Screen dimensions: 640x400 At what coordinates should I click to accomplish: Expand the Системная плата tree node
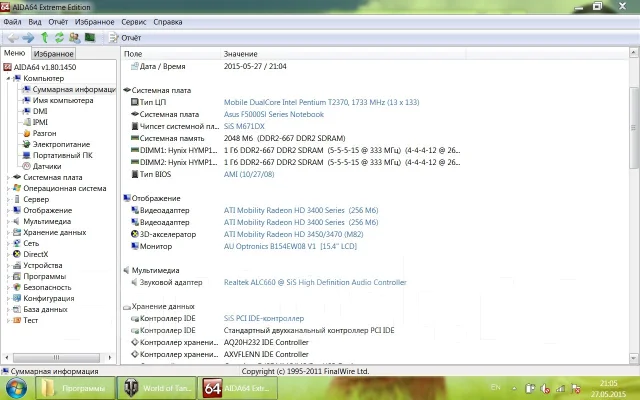8,178
